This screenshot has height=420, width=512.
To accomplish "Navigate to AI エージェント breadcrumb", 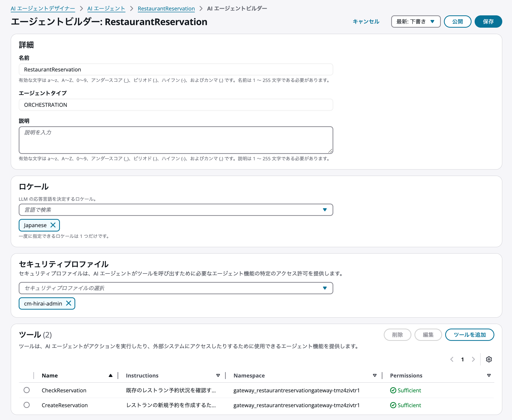I will (x=106, y=8).
